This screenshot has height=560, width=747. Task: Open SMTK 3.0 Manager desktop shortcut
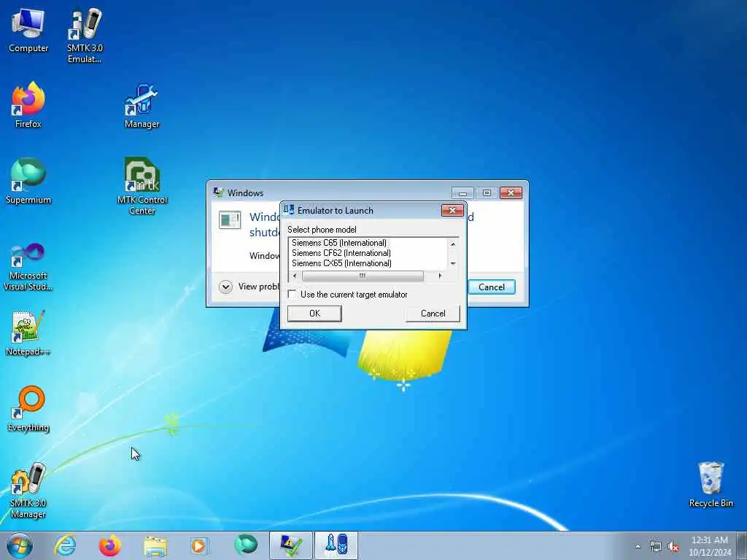28,491
